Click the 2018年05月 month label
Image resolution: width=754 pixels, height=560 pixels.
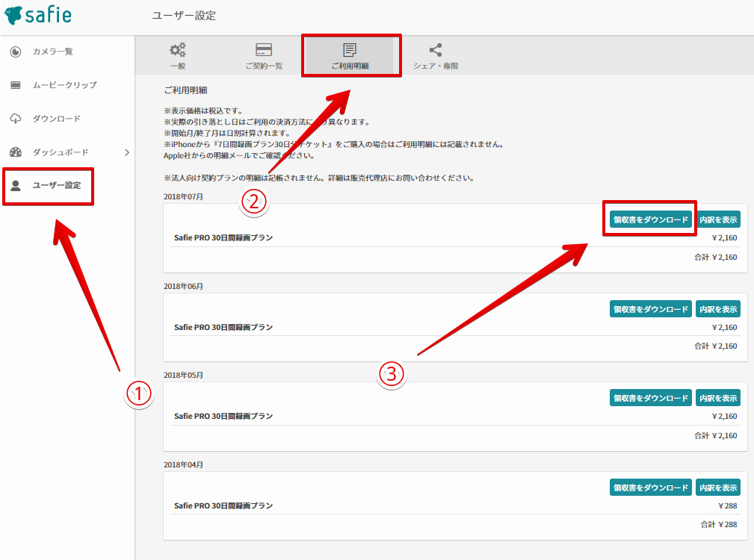pyautogui.click(x=183, y=375)
